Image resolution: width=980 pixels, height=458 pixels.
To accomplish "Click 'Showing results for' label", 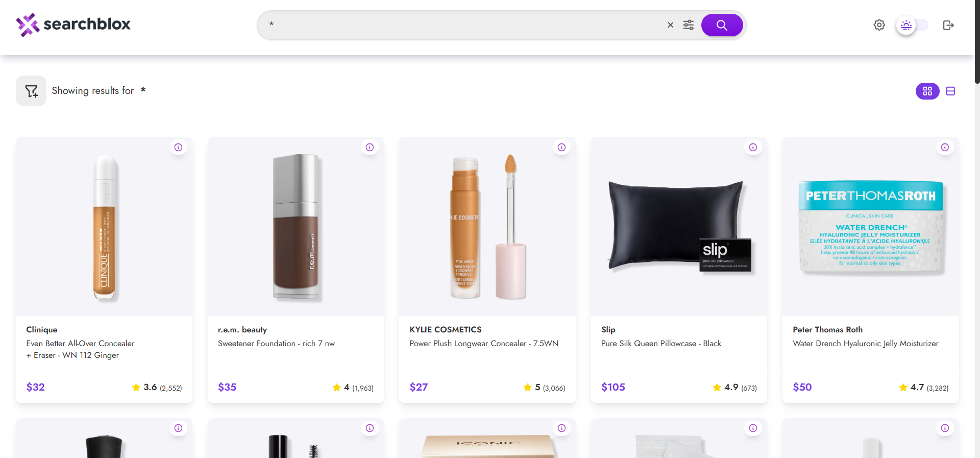I will click(93, 90).
